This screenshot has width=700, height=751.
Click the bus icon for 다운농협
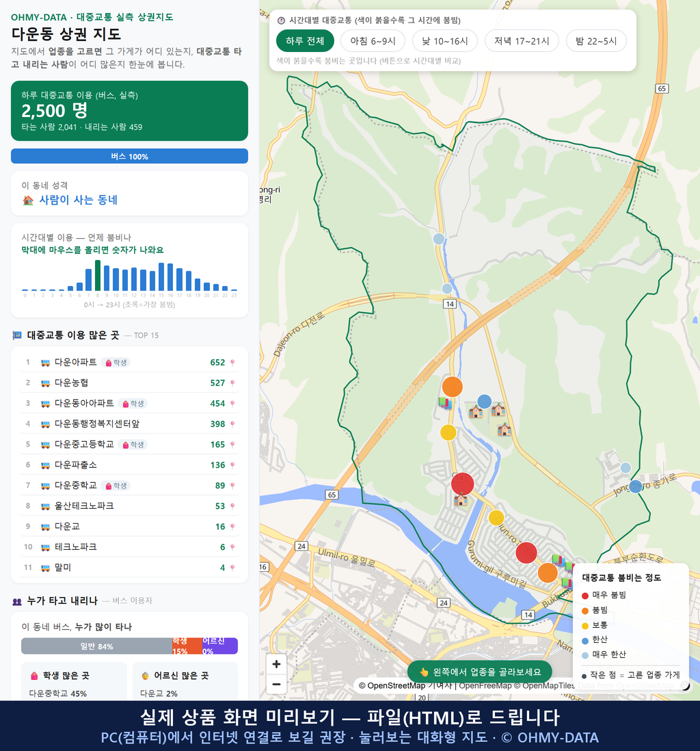[x=46, y=383]
